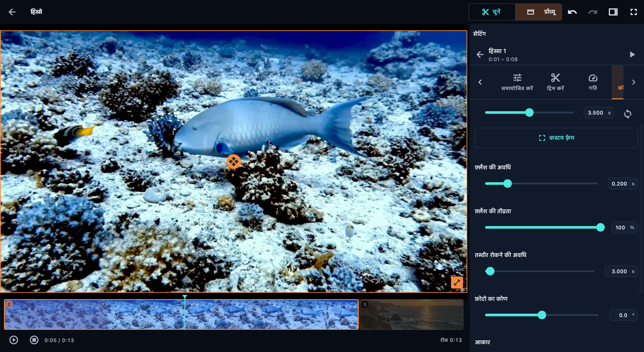This screenshot has width=644, height=352.
Task: Edit the 3.000 freeze duration field
Action: (x=621, y=272)
